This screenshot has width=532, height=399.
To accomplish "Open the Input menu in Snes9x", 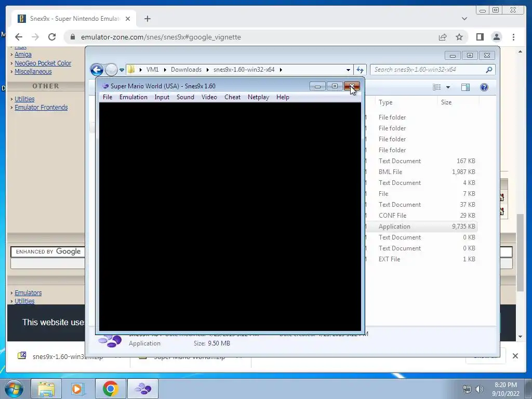I will [x=162, y=97].
